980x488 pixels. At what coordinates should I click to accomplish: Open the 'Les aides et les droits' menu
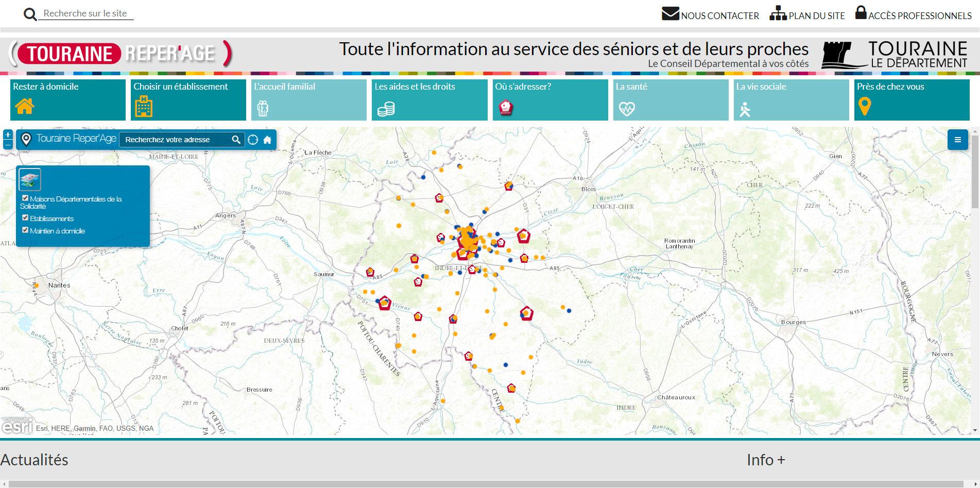coord(429,99)
